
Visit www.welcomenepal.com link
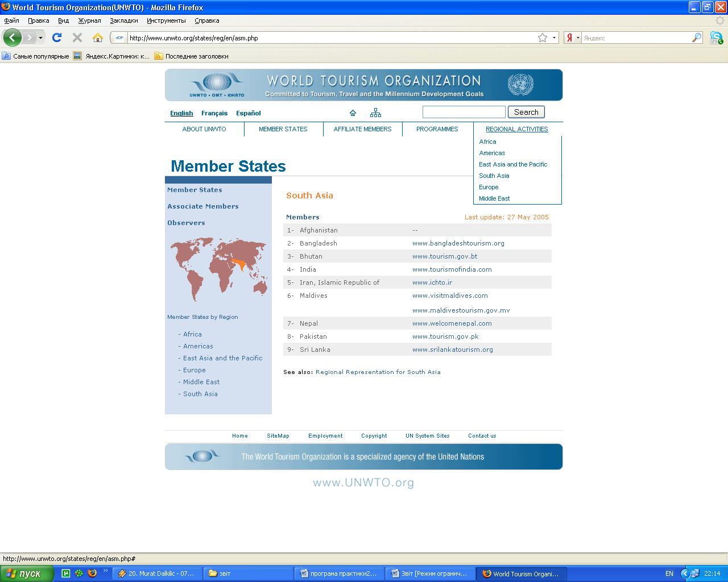452,323
